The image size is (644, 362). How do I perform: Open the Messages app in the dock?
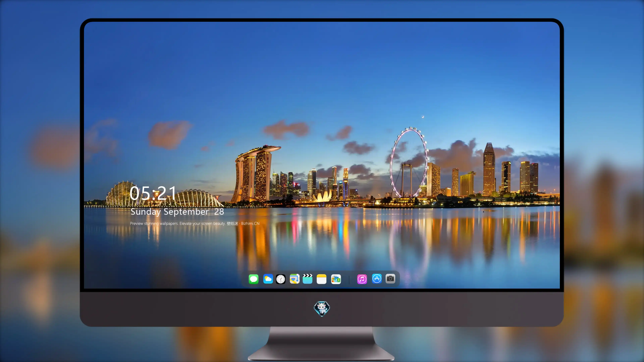pos(254,279)
